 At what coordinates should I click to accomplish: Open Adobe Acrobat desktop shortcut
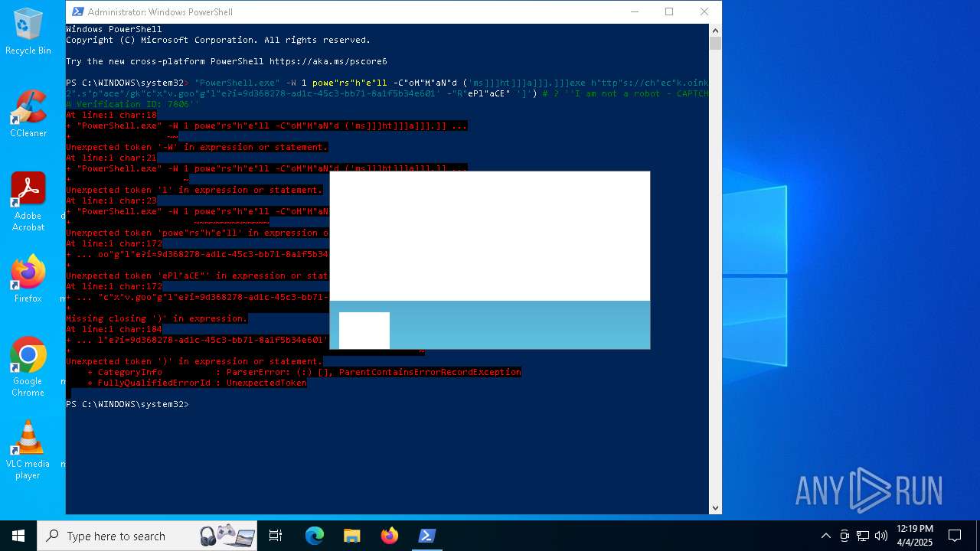(x=28, y=201)
